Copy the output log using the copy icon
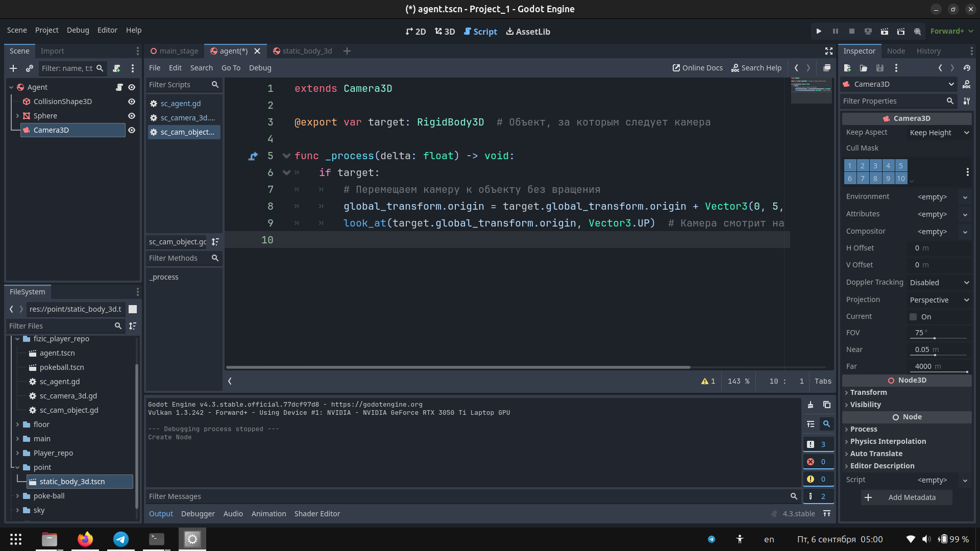 pyautogui.click(x=827, y=405)
